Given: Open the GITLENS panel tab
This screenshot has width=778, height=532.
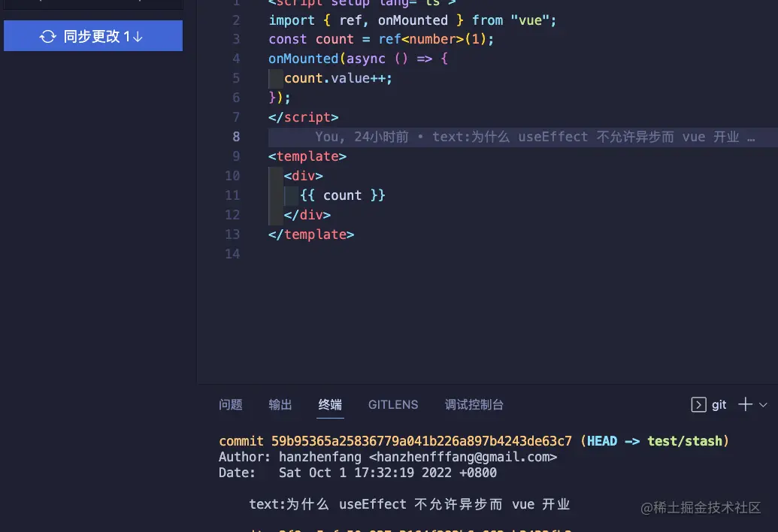Looking at the screenshot, I should 393,404.
